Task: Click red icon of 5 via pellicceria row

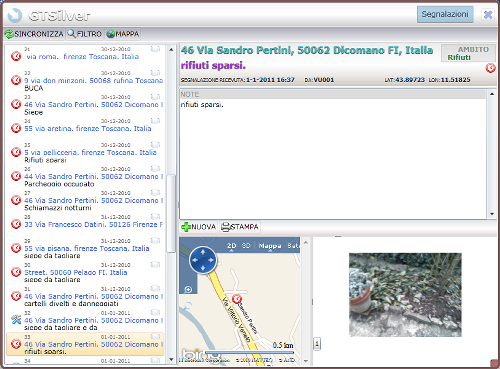Action: (x=16, y=152)
